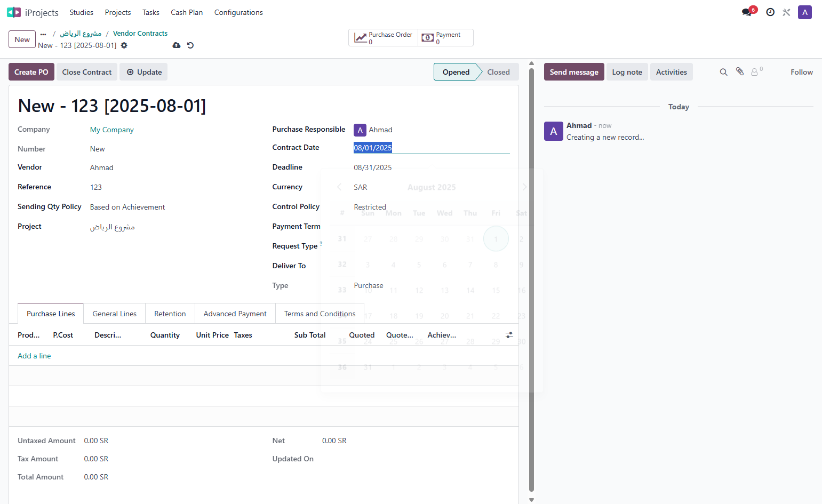The height and width of the screenshot is (504, 822).
Task: Discard changes with the undo arrow icon
Action: click(190, 45)
